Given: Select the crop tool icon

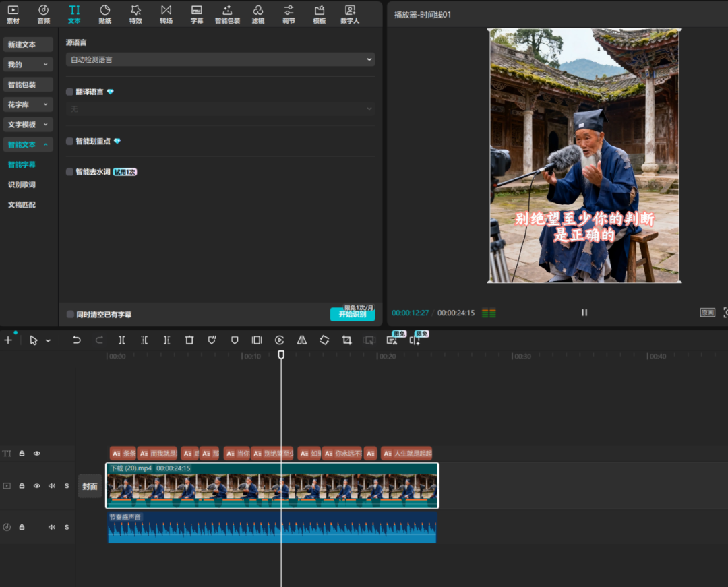Looking at the screenshot, I should tap(346, 340).
